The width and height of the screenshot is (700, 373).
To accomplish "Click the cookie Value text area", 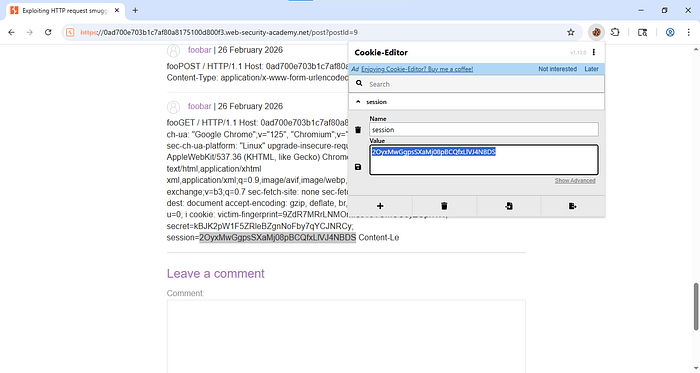I will coord(484,160).
